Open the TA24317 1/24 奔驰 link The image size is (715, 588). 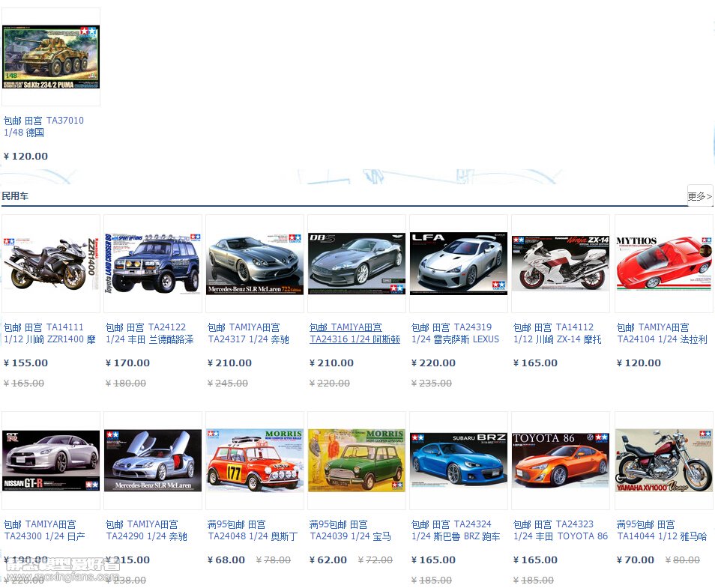coord(249,333)
